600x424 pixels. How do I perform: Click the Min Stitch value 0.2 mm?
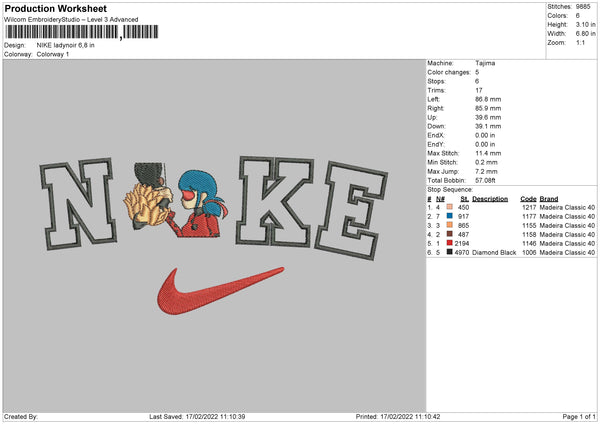486,162
